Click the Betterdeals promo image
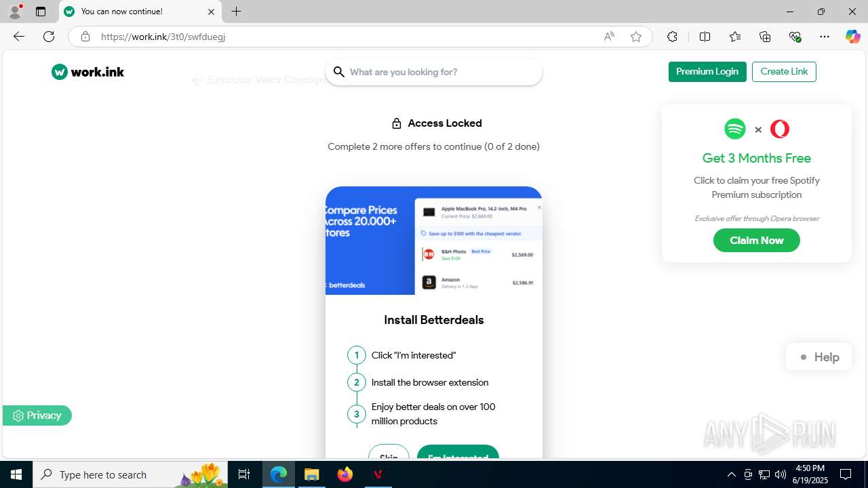The width and height of the screenshot is (868, 488). pos(434,241)
